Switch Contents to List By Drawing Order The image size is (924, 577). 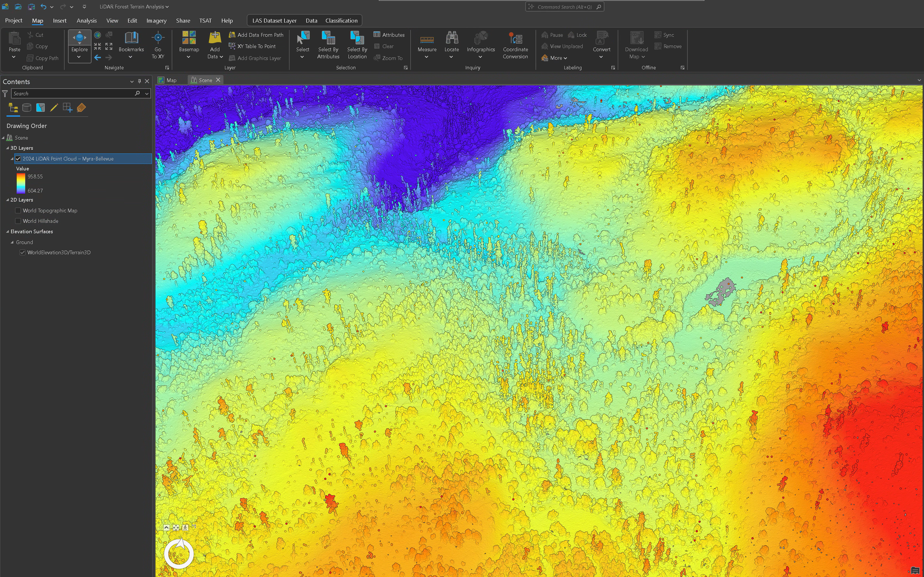pos(13,108)
